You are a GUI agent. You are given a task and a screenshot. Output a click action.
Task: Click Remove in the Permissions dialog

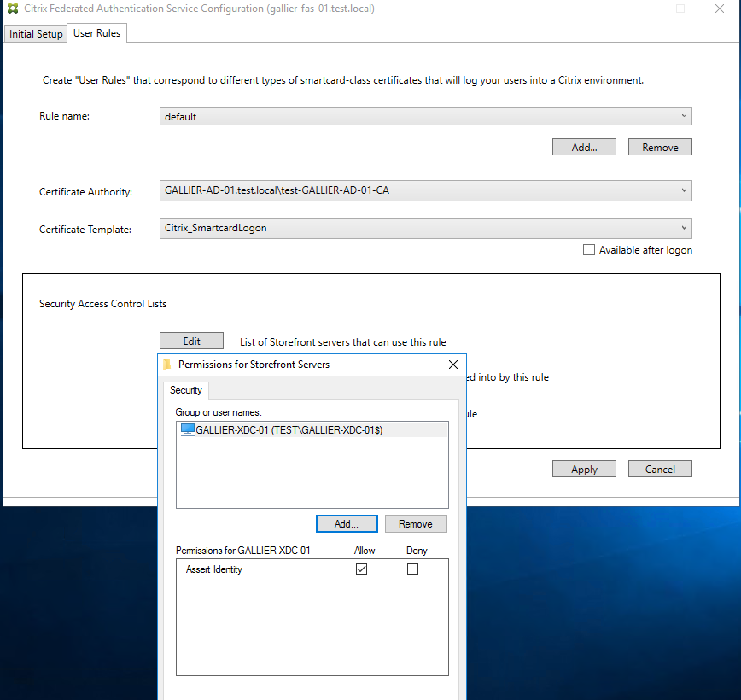coord(416,523)
